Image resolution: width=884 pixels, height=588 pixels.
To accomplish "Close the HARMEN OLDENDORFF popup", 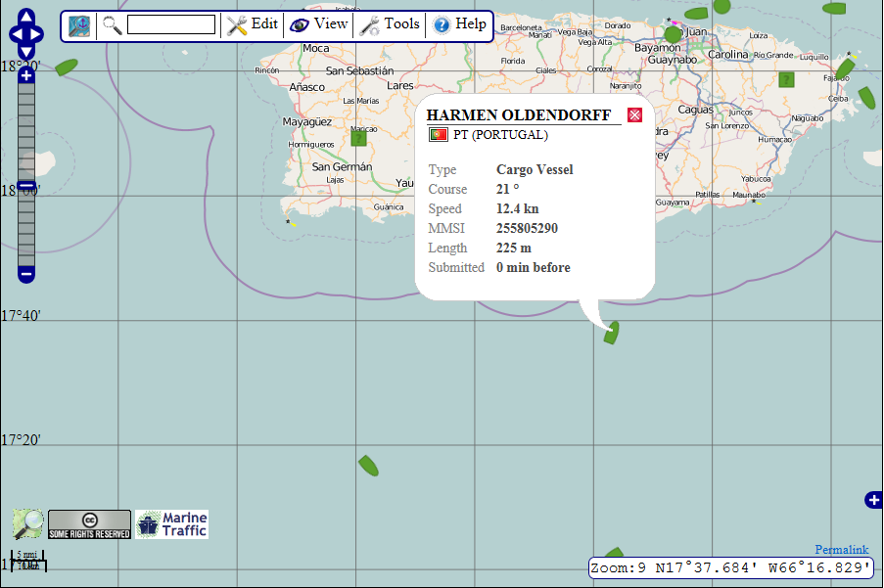I will 634,114.
